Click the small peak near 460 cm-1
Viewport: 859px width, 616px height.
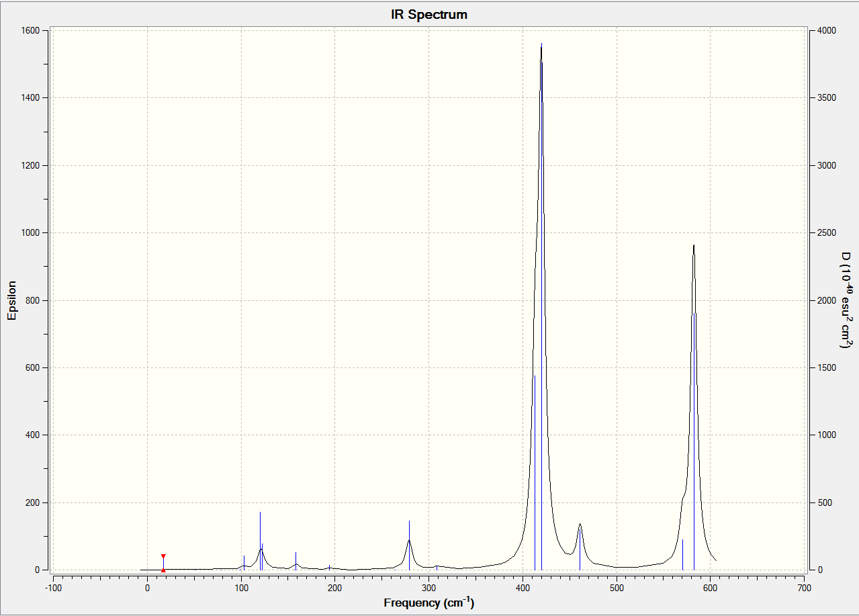pos(580,526)
